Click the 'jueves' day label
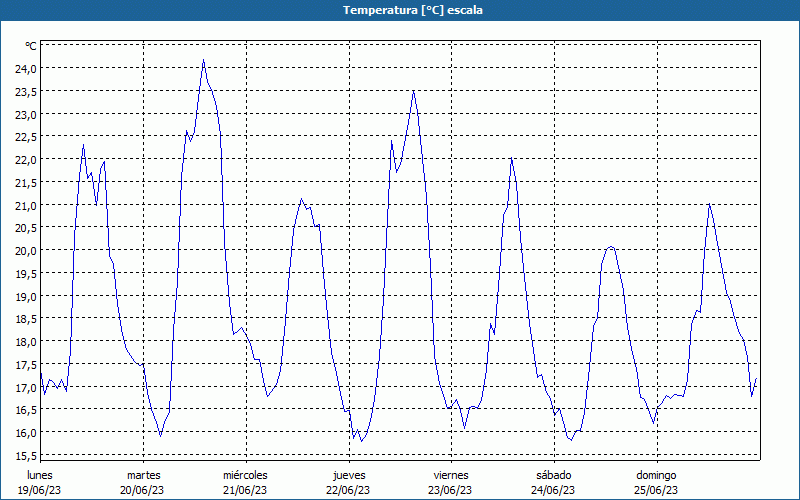Screen dimensions: 800x500 [349, 475]
